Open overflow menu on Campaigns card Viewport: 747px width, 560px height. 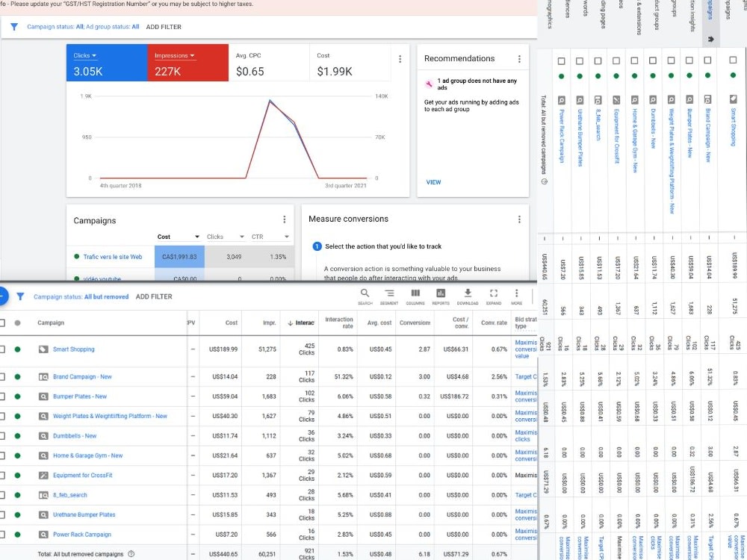[285, 219]
